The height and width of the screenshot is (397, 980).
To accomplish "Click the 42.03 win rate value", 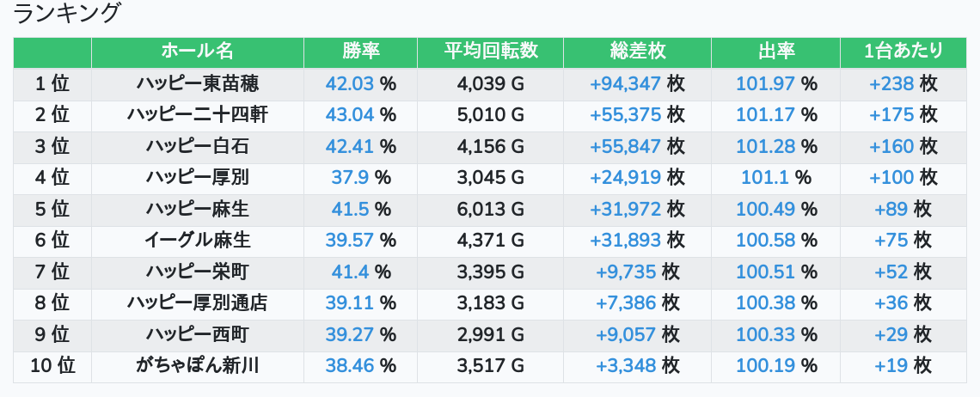I will coord(349,83).
